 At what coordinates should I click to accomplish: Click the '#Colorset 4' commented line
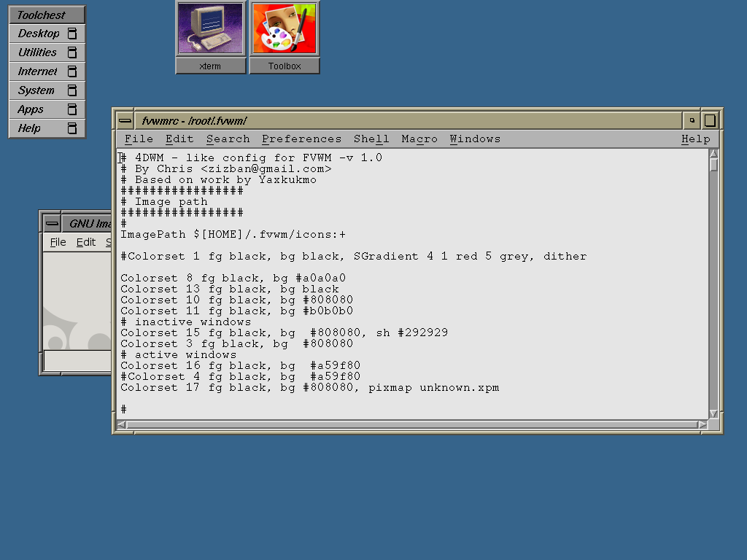tap(240, 377)
